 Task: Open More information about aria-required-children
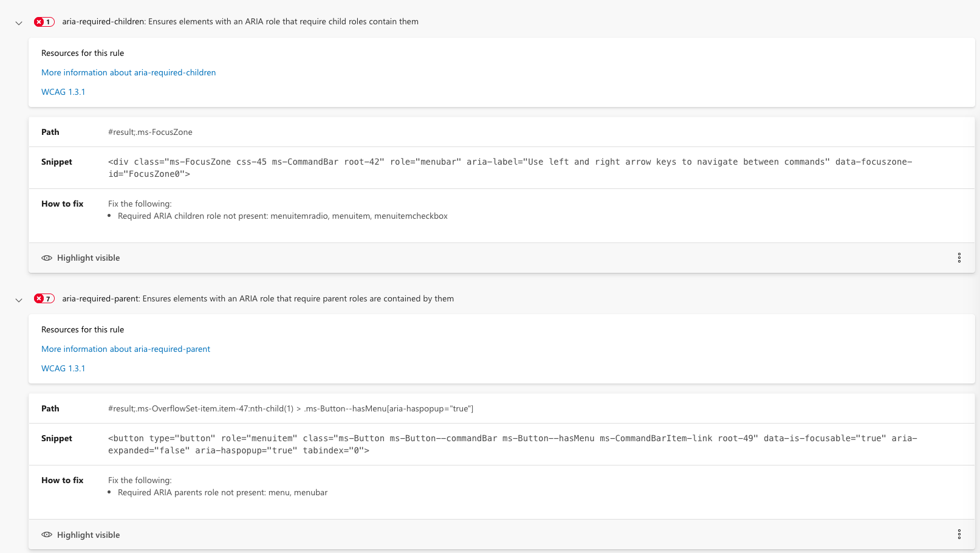(x=128, y=72)
